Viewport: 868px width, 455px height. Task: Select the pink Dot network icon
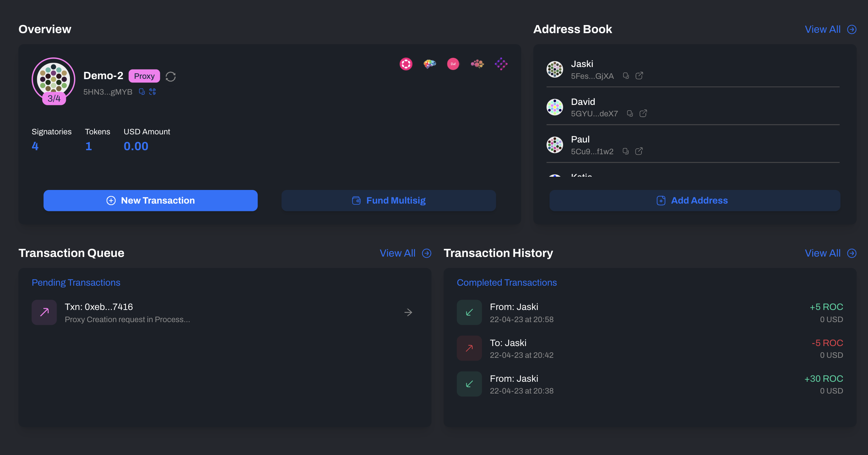(x=453, y=64)
